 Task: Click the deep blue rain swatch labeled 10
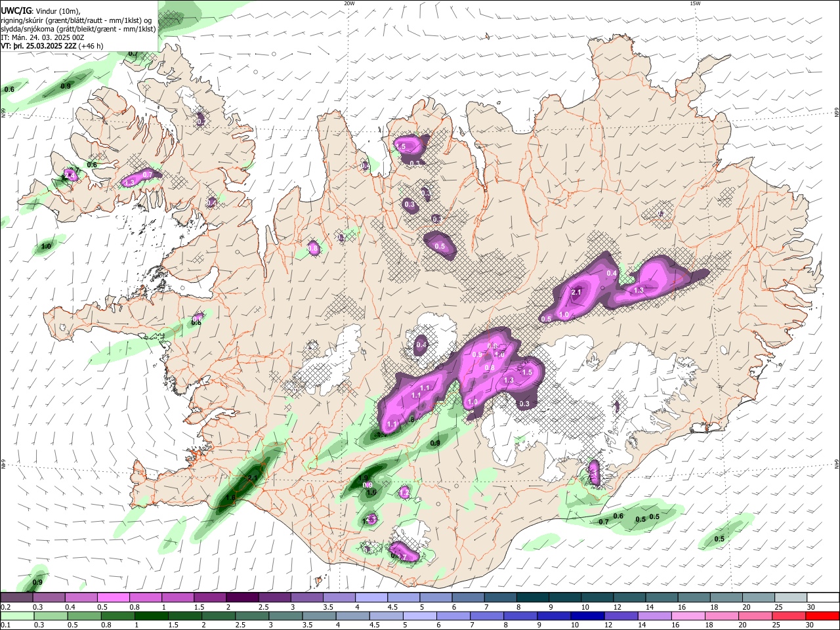tap(586, 616)
